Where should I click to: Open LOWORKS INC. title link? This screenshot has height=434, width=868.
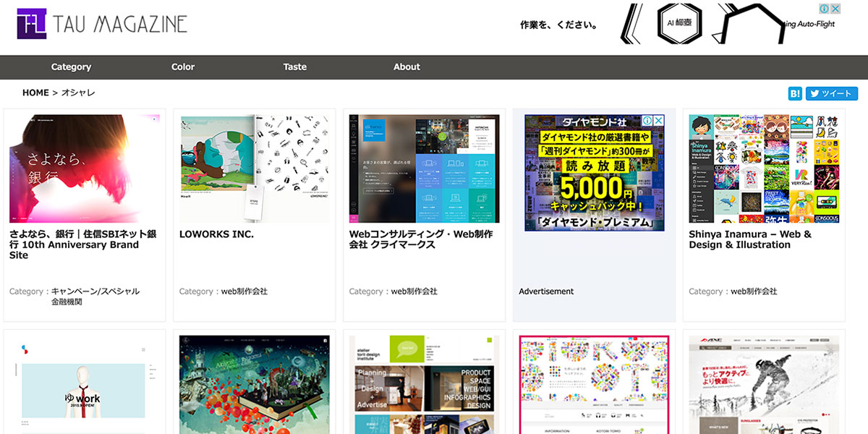point(216,234)
